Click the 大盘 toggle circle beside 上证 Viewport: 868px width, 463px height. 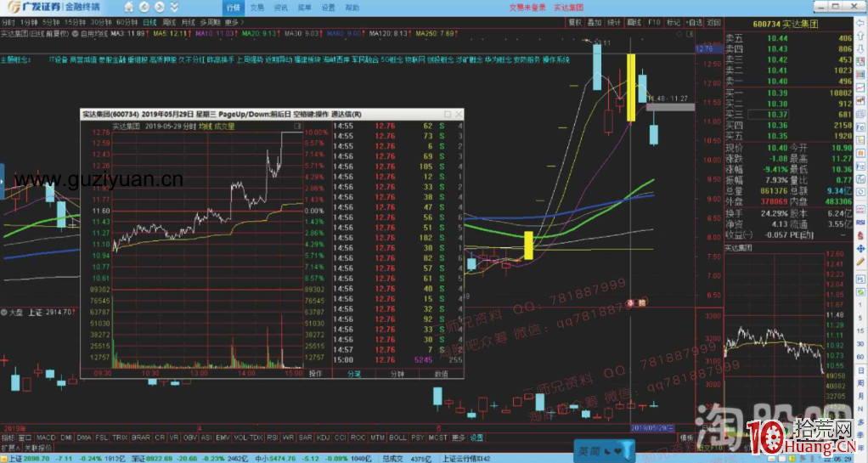point(3,313)
